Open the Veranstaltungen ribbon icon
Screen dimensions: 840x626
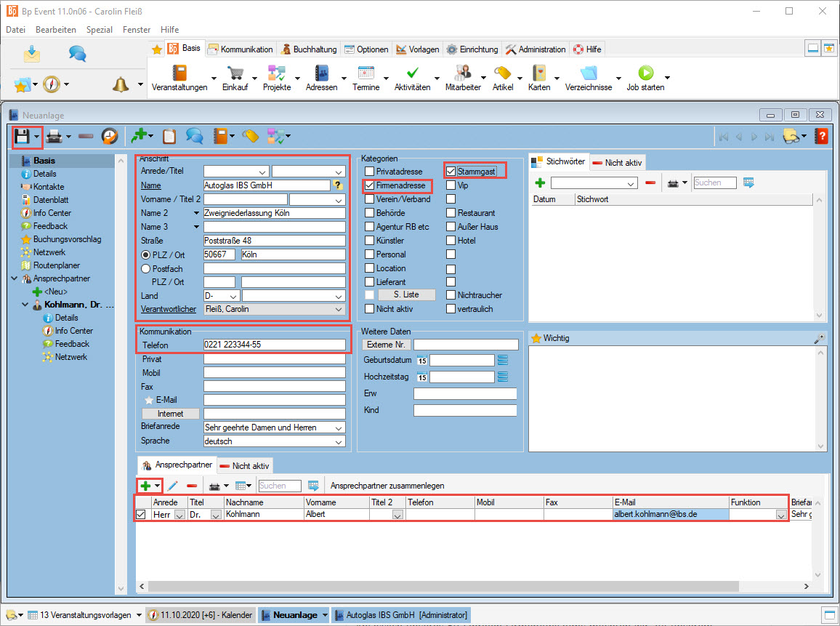coord(179,73)
